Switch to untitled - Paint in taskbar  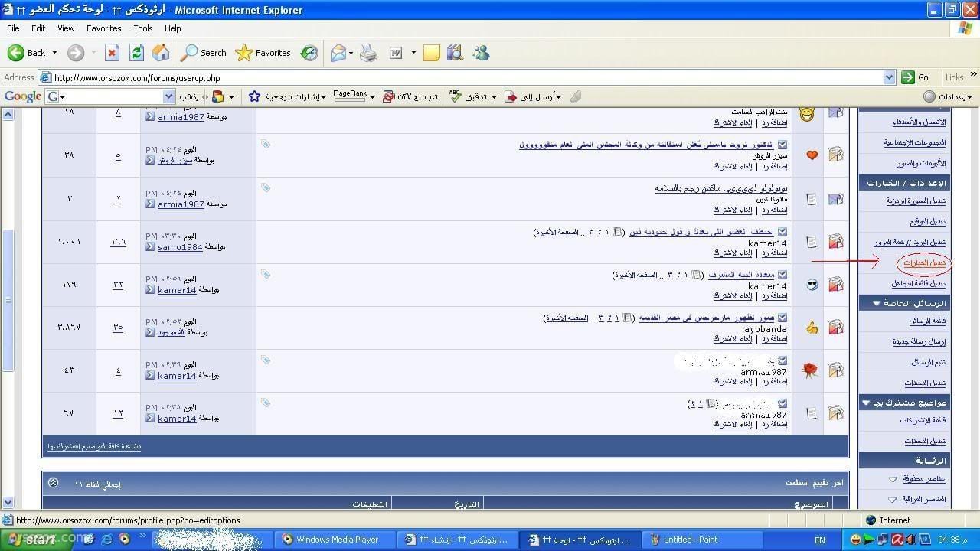691,540
